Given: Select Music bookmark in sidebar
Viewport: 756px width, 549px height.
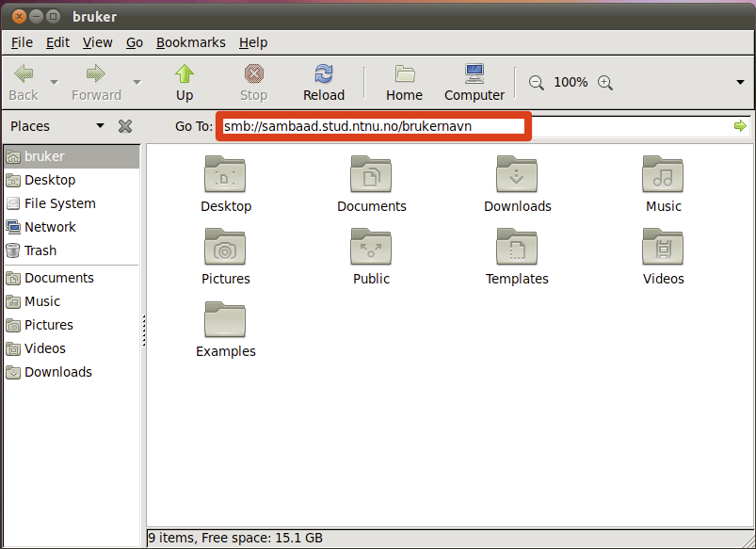Looking at the screenshot, I should pyautogui.click(x=72, y=301).
